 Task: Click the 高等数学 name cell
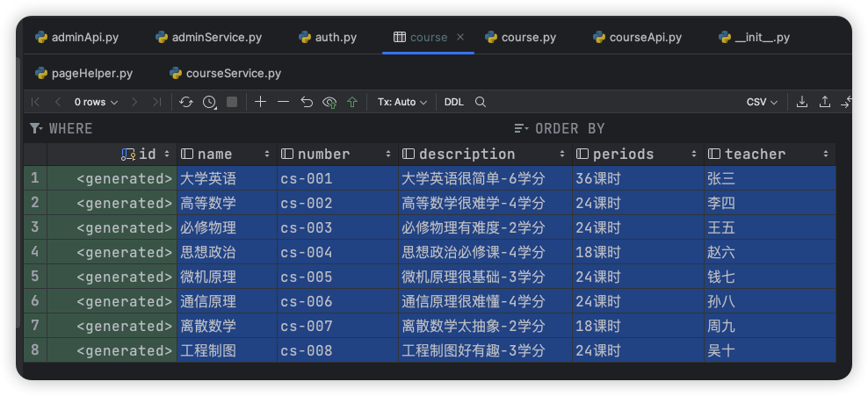(x=227, y=203)
